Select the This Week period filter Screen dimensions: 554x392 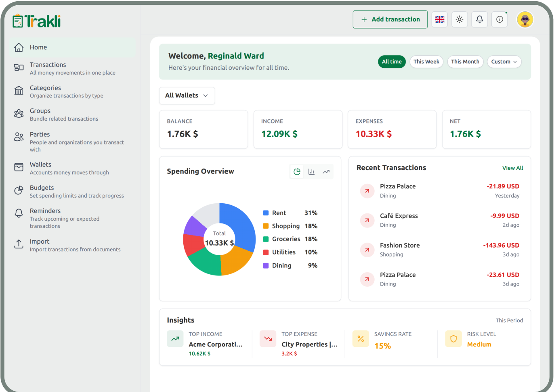tap(426, 62)
